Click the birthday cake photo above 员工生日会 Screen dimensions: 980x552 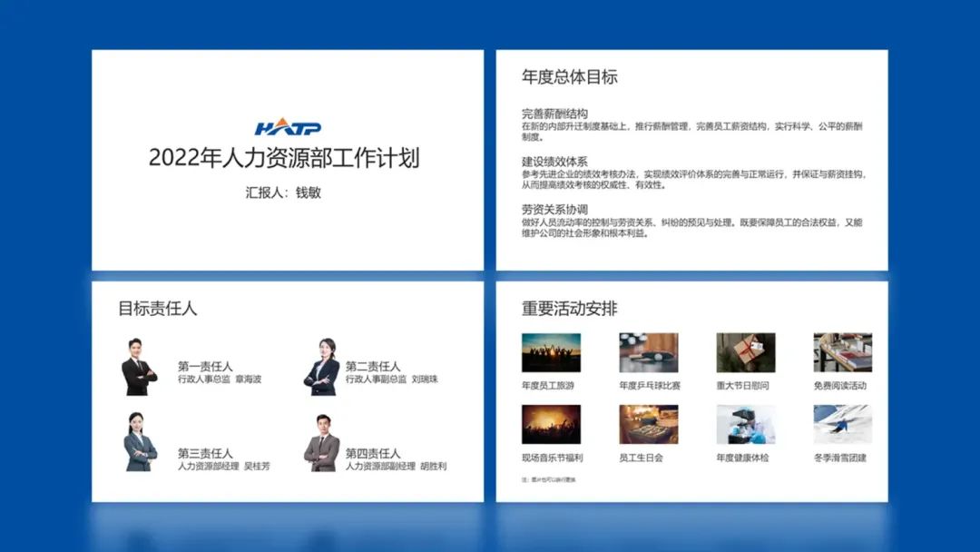(648, 425)
